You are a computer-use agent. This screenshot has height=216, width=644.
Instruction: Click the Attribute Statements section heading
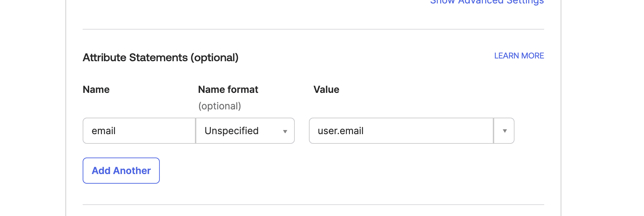point(160,57)
